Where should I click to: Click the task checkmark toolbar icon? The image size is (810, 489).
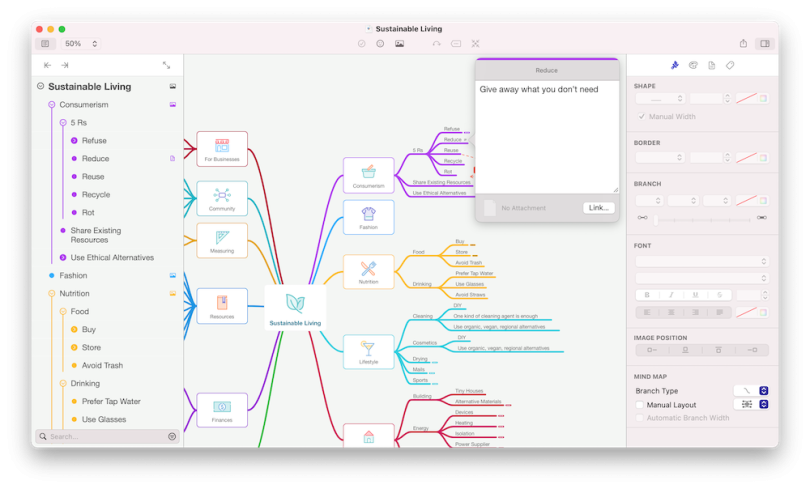click(362, 44)
